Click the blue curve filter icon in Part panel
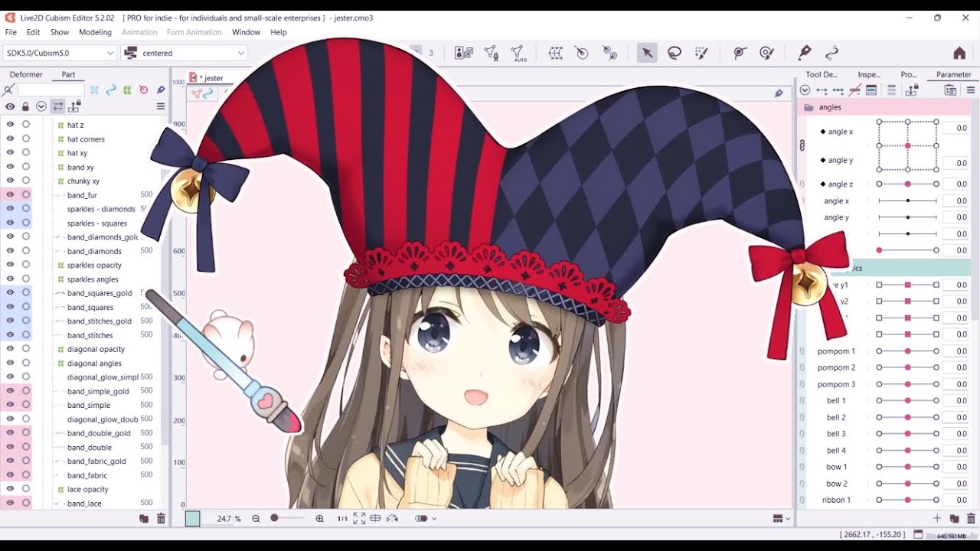Image resolution: width=980 pixels, height=551 pixels. [x=111, y=90]
